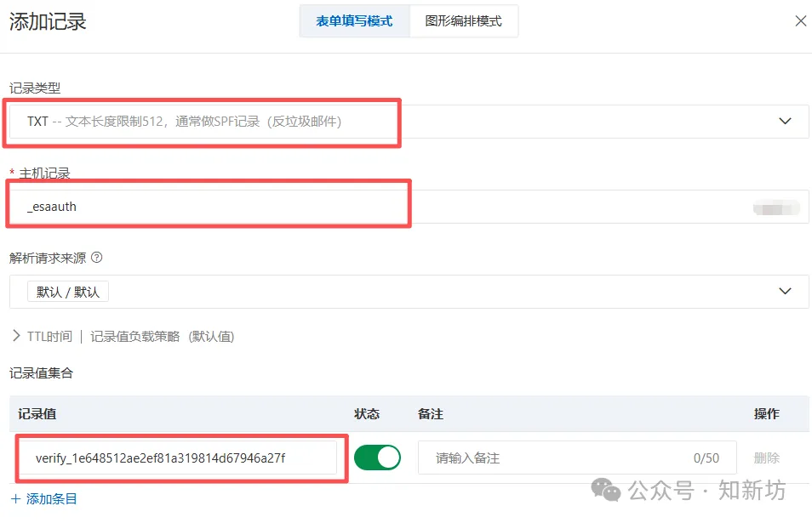Switch to the 图形编排模式 tab
Image resolution: width=812 pixels, height=523 pixels.
tap(463, 21)
